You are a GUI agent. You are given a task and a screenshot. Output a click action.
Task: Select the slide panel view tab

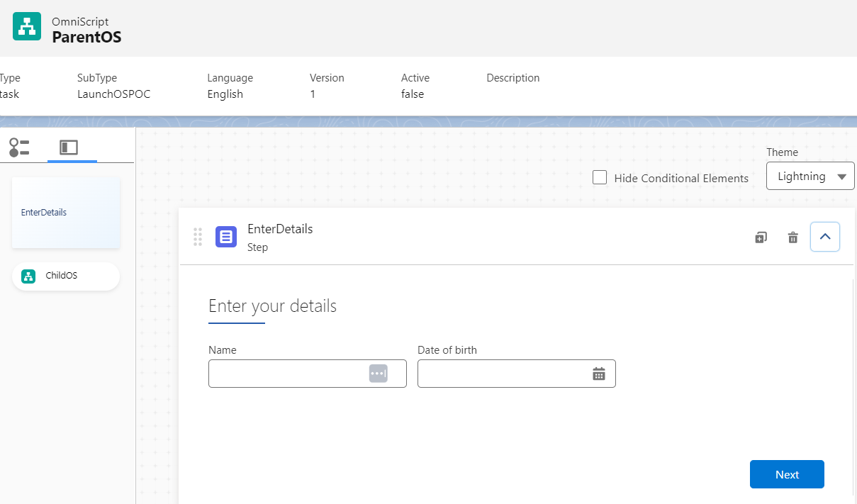point(69,147)
